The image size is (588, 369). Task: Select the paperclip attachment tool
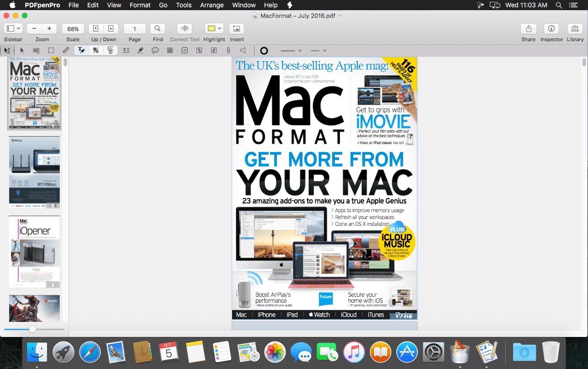[228, 50]
